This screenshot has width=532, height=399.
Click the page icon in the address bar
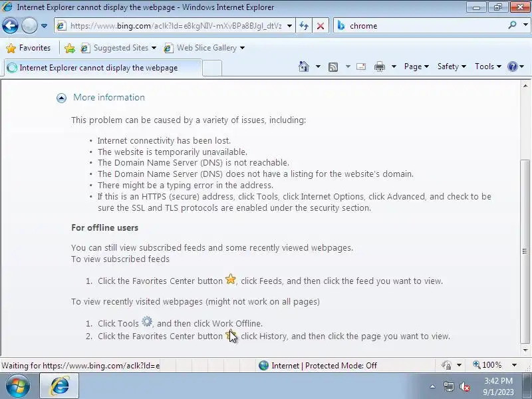point(61,26)
